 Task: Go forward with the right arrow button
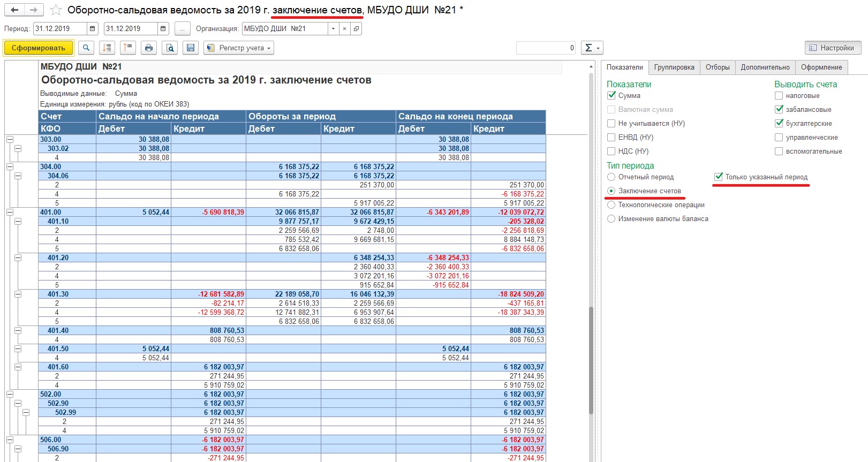(33, 10)
